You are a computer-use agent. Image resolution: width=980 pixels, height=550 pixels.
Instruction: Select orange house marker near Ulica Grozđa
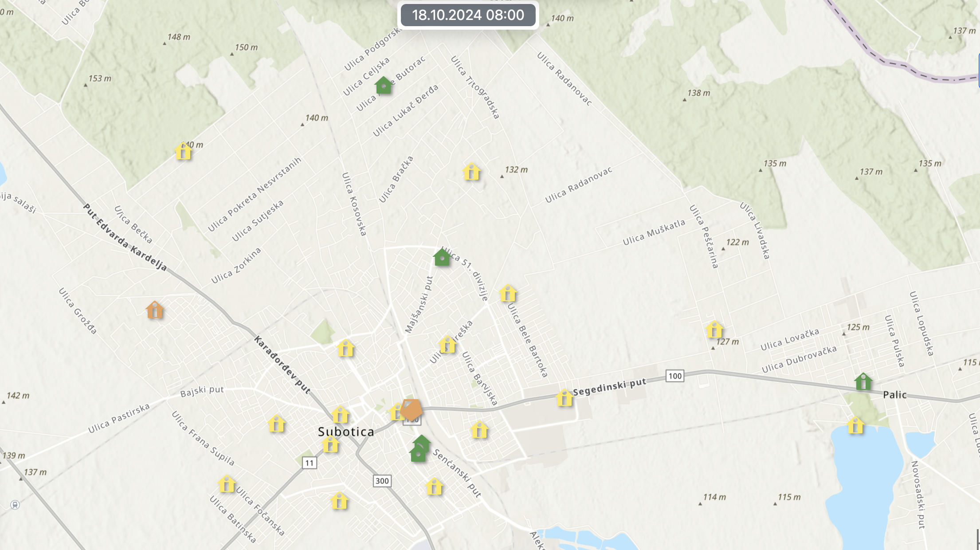tap(154, 310)
